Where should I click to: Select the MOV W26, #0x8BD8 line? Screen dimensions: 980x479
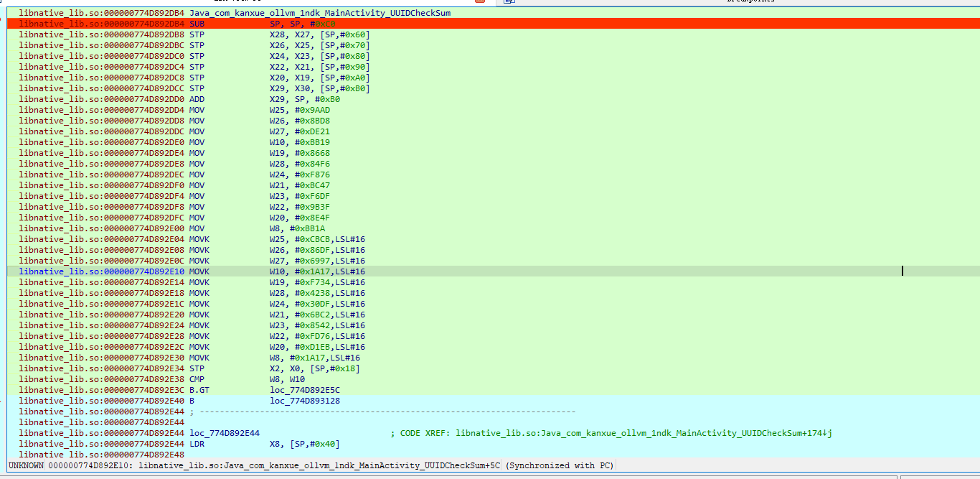point(174,121)
